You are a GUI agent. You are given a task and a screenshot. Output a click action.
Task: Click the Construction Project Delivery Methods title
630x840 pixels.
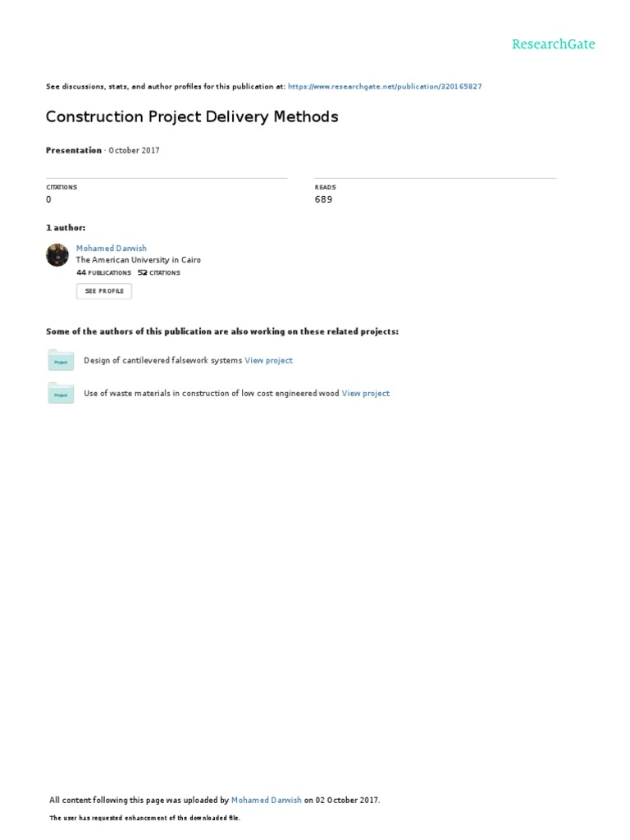(192, 116)
